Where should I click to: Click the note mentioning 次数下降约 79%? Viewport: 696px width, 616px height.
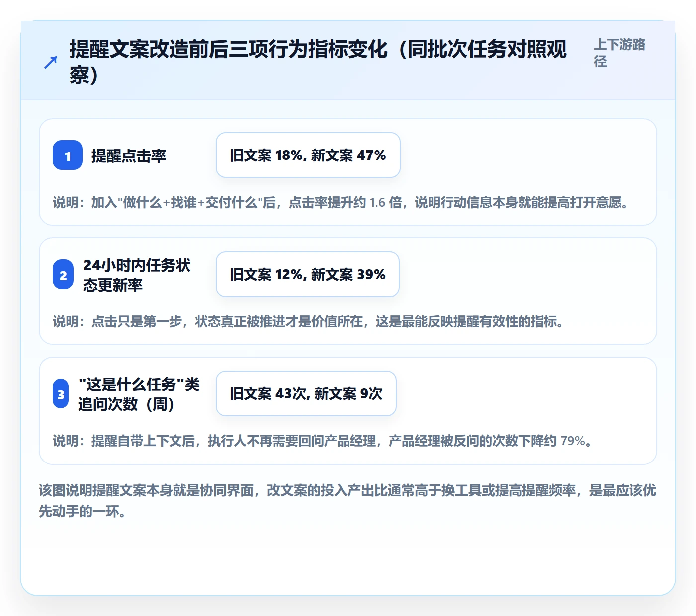point(322,441)
